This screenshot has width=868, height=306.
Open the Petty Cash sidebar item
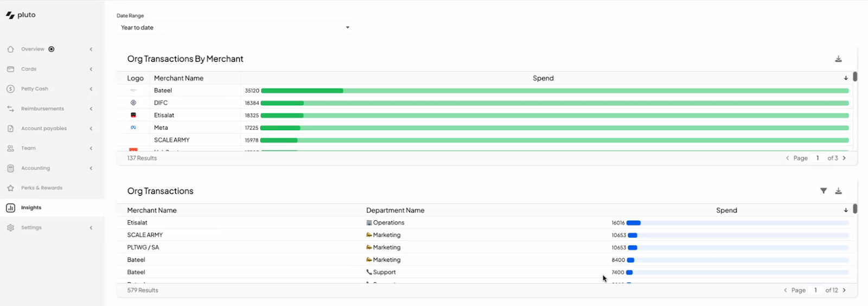(52, 89)
